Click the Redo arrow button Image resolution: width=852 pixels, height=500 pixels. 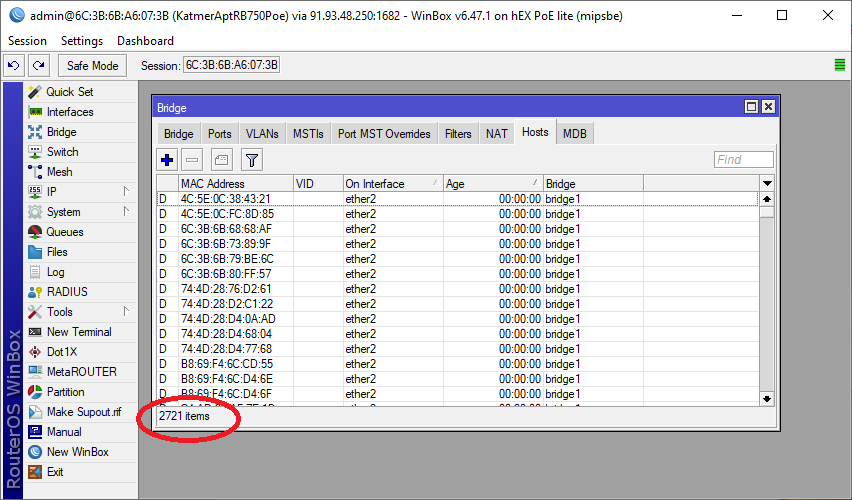click(39, 66)
